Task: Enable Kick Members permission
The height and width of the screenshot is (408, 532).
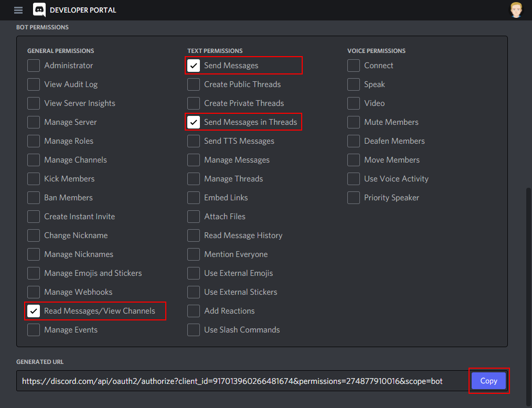Action: click(x=34, y=179)
